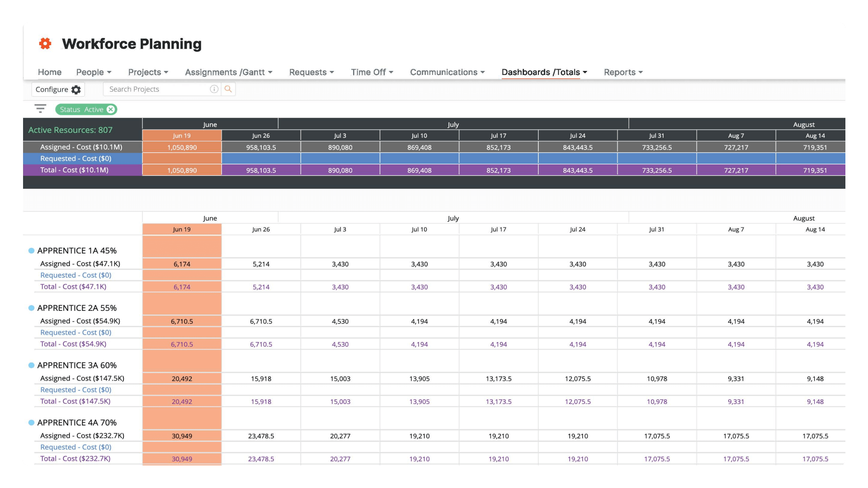This screenshot has height=488, width=868.
Task: Open the People dropdown menu
Action: pos(93,72)
